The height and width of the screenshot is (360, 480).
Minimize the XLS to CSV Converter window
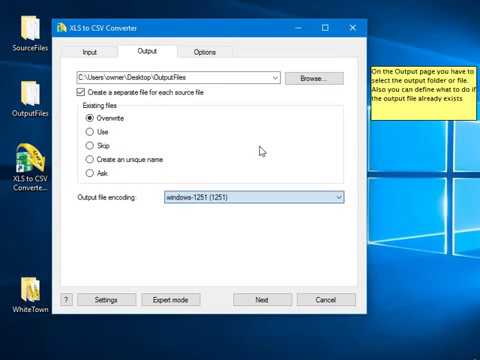coord(299,28)
